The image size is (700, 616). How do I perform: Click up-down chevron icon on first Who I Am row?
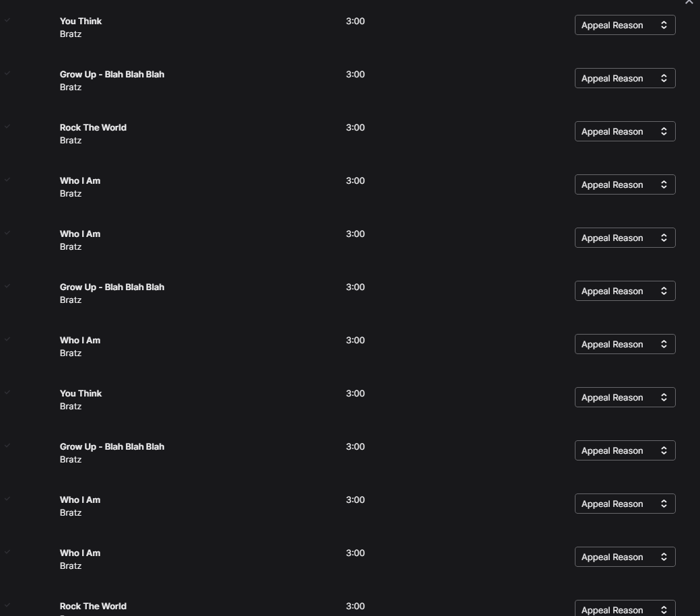pyautogui.click(x=664, y=184)
